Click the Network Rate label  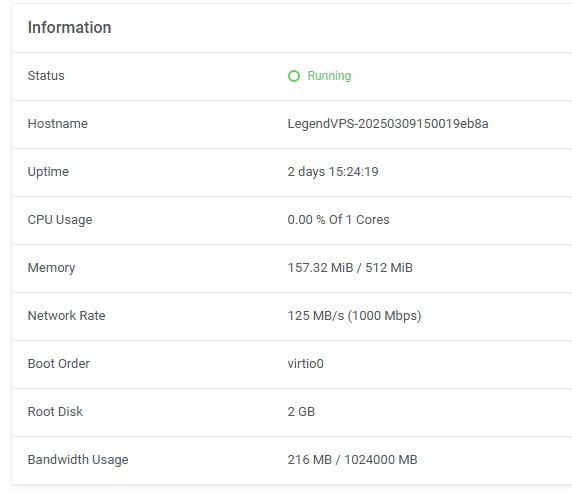[66, 316]
